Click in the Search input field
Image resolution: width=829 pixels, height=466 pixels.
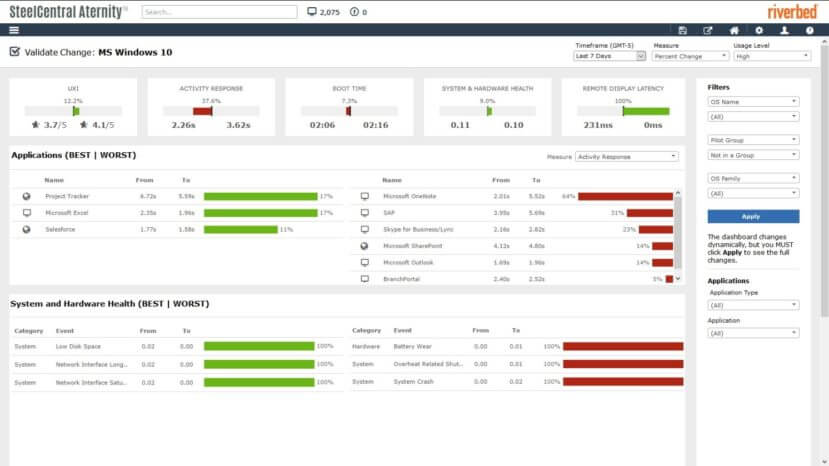click(219, 12)
